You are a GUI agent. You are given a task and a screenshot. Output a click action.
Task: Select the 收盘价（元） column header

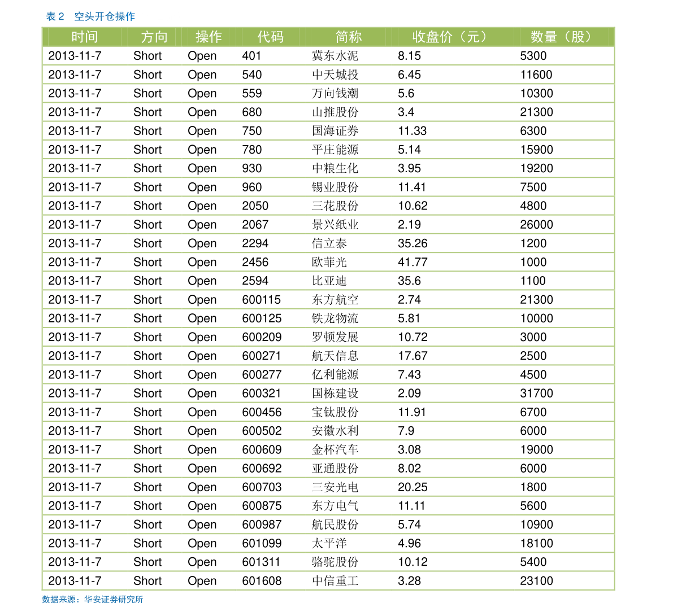(453, 37)
